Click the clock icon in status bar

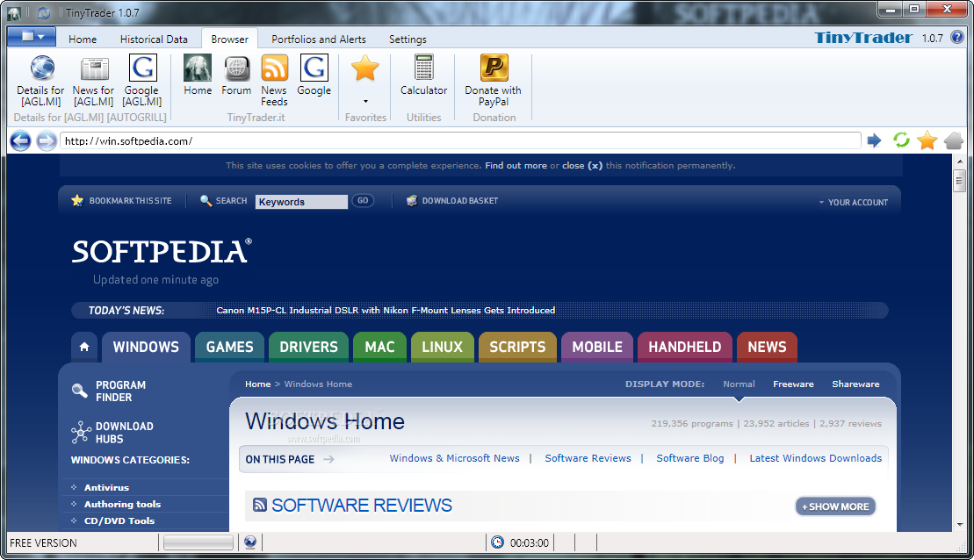tap(498, 542)
